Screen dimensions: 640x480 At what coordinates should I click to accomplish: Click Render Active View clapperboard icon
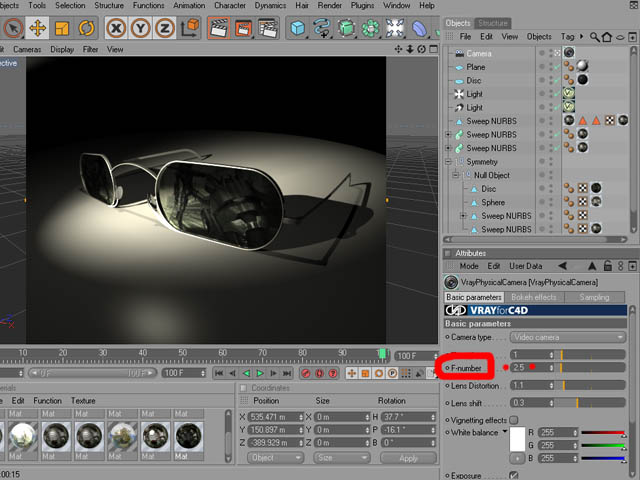[x=218, y=28]
